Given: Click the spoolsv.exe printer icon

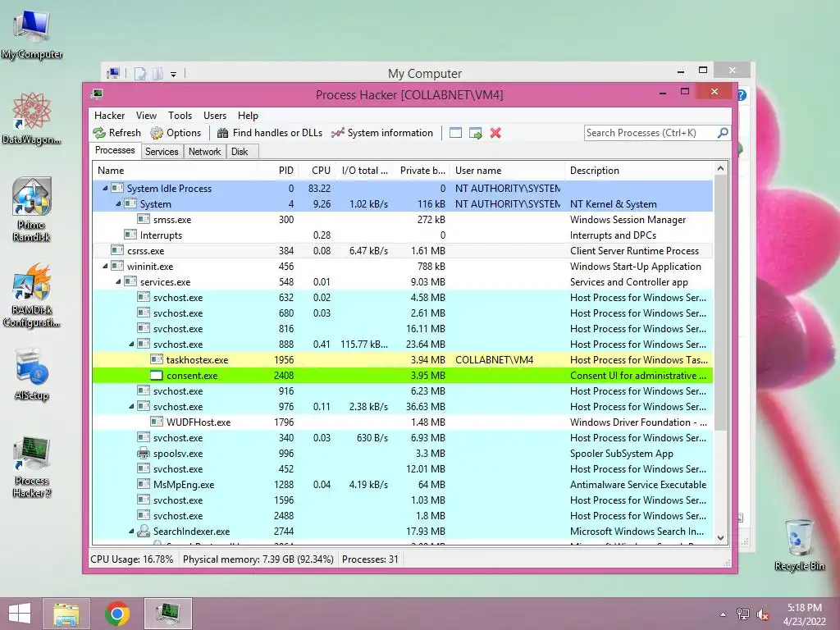Looking at the screenshot, I should click(x=143, y=453).
